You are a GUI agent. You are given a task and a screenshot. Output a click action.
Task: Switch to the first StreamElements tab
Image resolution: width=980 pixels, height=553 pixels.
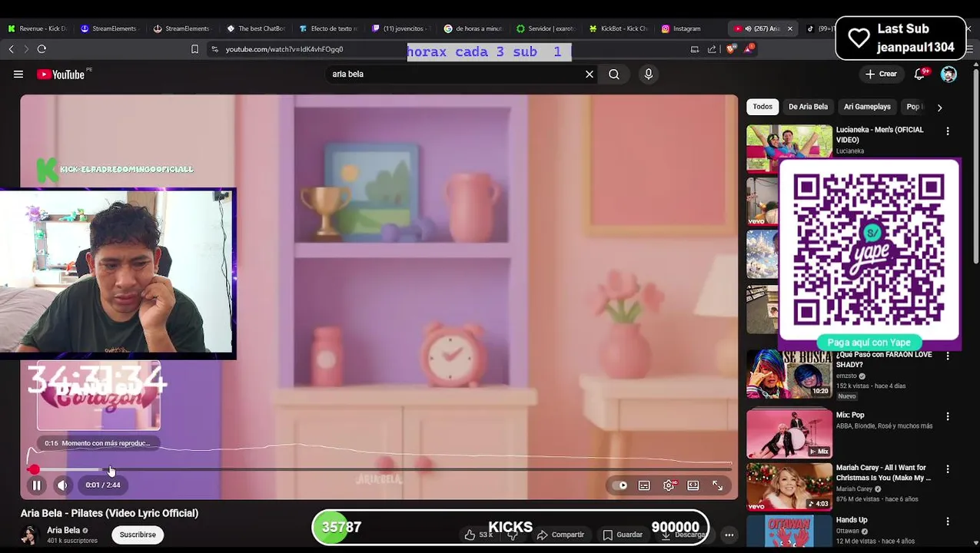108,28
